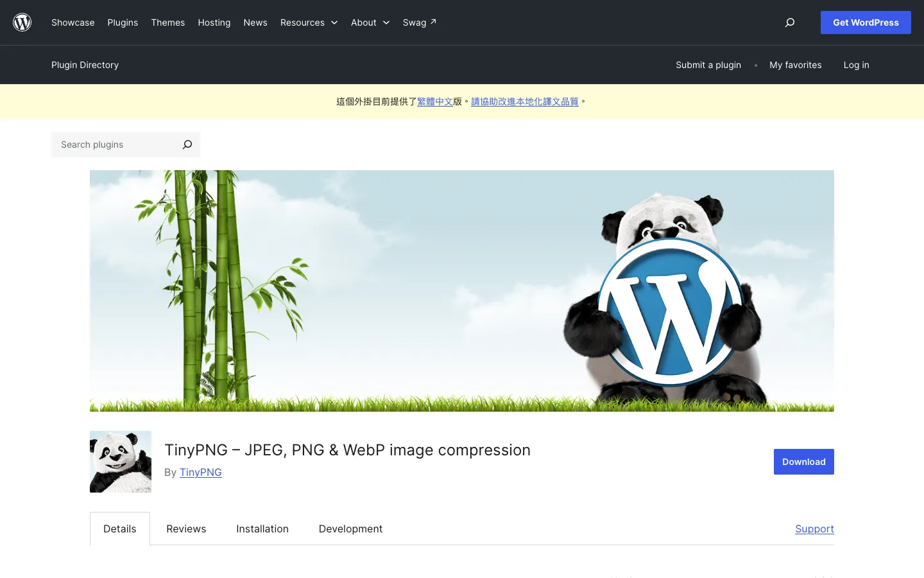Open the 繁體中文 translation link
Screen dimensions: 924x578
[x=435, y=101]
